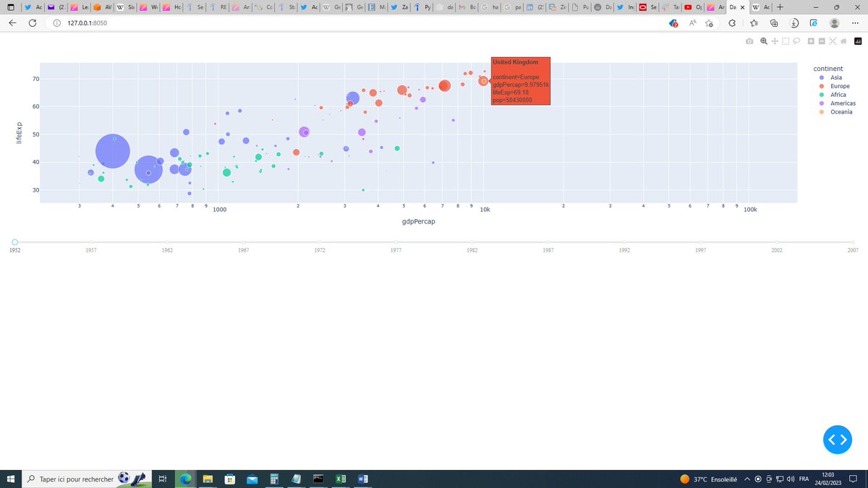Switch to the 'Le' browser tab

pyautogui.click(x=79, y=7)
